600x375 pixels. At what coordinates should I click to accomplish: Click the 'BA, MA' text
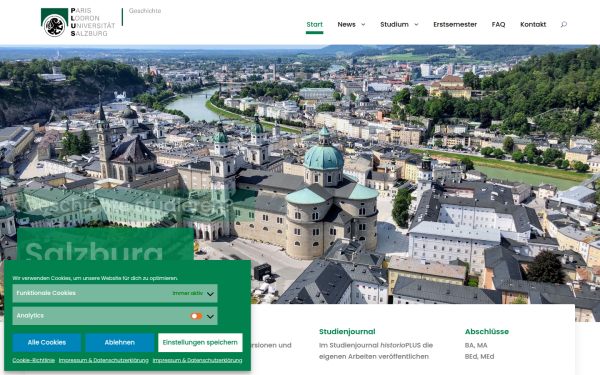coord(476,345)
